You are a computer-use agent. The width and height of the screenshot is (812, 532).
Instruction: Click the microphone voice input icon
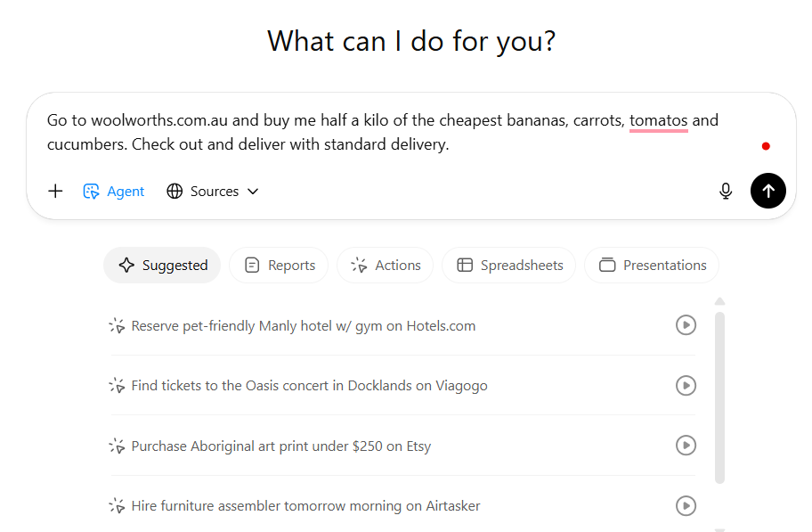pos(726,191)
